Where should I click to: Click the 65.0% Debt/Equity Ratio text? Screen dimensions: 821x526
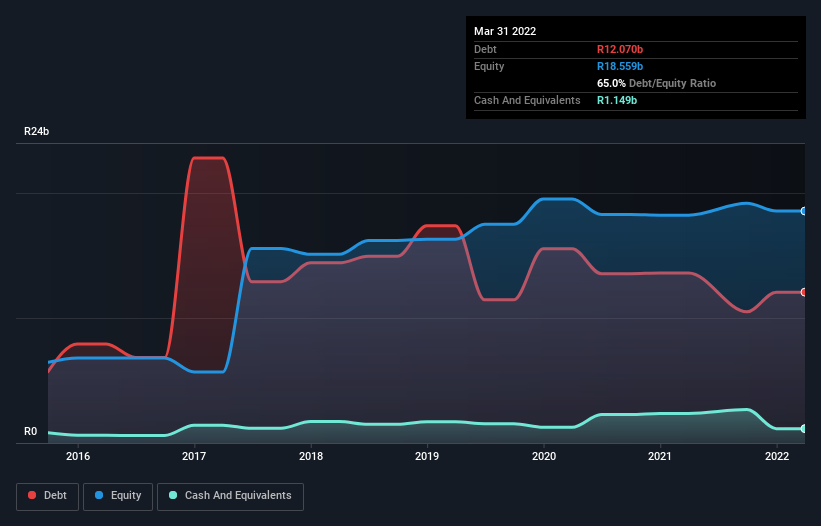656,83
